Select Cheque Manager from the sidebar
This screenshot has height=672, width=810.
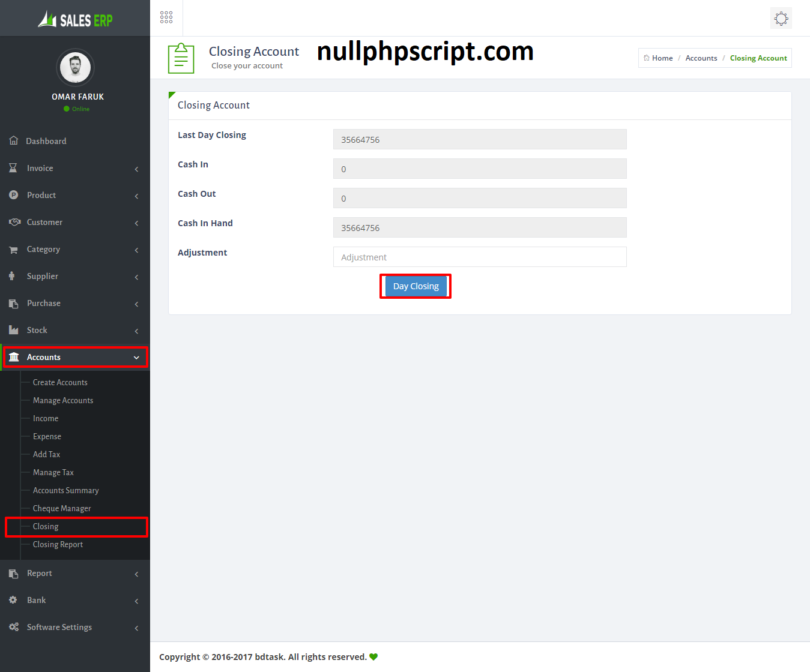point(62,508)
